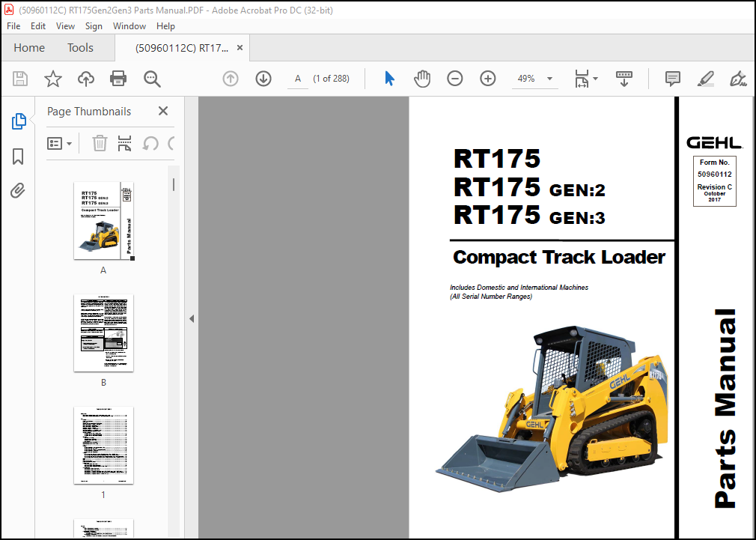Image resolution: width=756 pixels, height=540 pixels.
Task: Click the print pages thumbnail icon
Action: pos(124,143)
